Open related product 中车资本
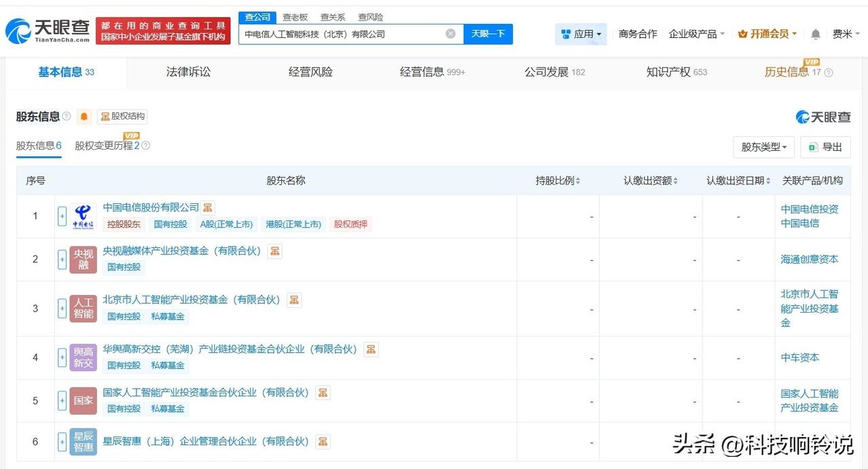The width and height of the screenshot is (868, 469). [800, 358]
